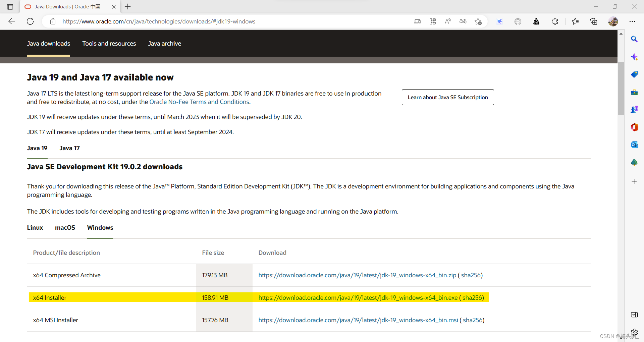Screen dimensions: 644x342
Task: Click the Download column header
Action: coord(272,253)
